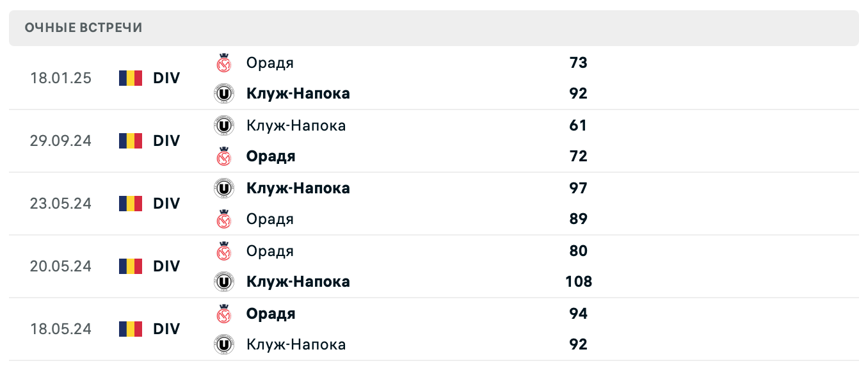The width and height of the screenshot is (868, 370).
Task: Click the Клуж-Напока logo in the 29.09.24 game
Action: tap(224, 125)
